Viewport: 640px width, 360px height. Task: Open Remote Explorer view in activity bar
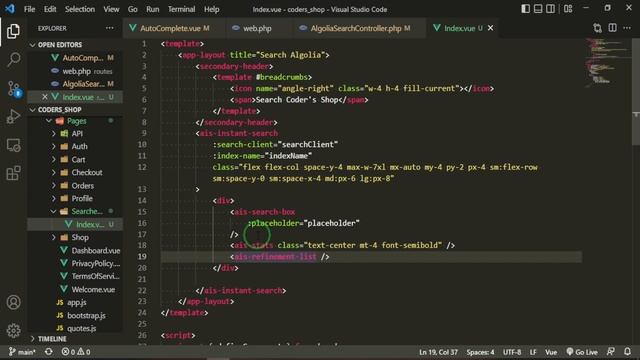(13, 145)
